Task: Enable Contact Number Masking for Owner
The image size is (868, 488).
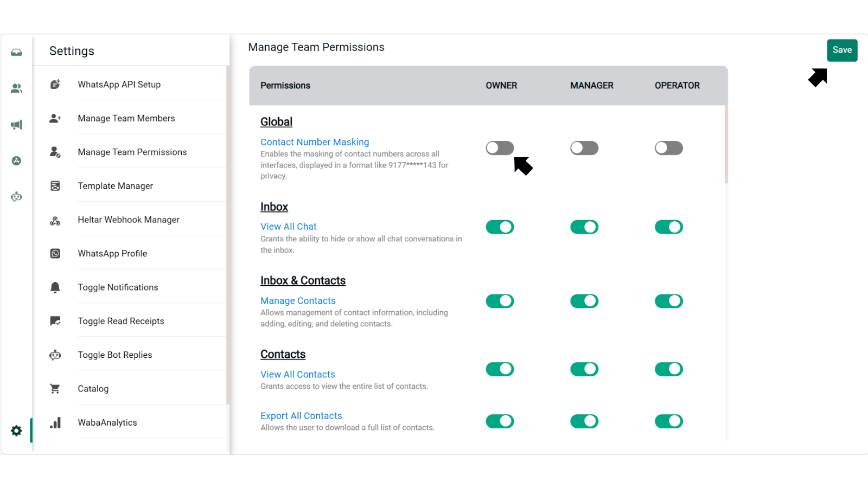Action: 500,148
